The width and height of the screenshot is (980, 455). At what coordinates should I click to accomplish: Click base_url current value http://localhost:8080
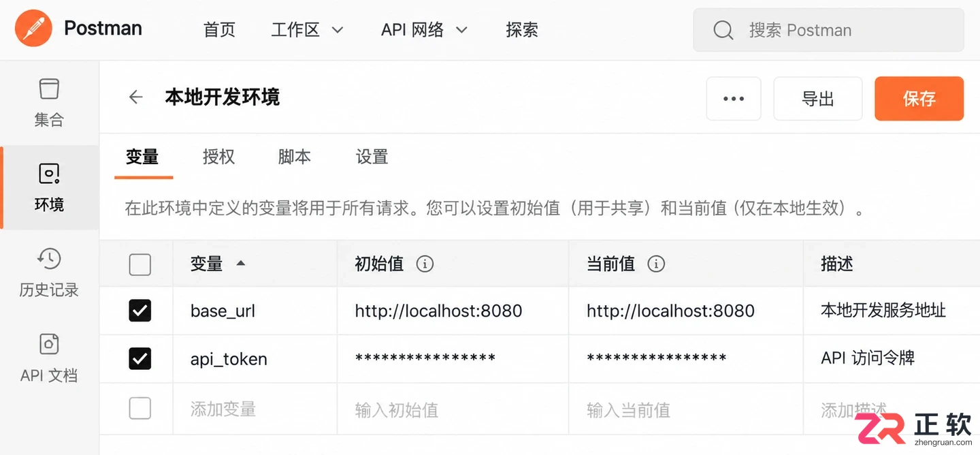(670, 311)
